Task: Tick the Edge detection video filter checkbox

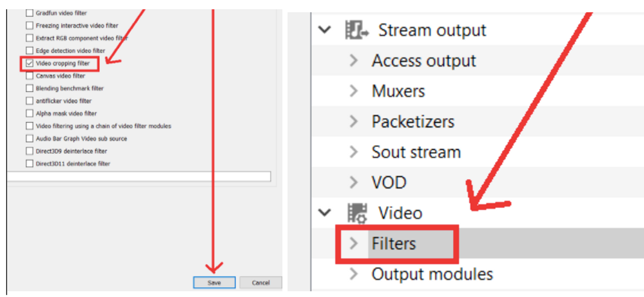Action: (30, 51)
